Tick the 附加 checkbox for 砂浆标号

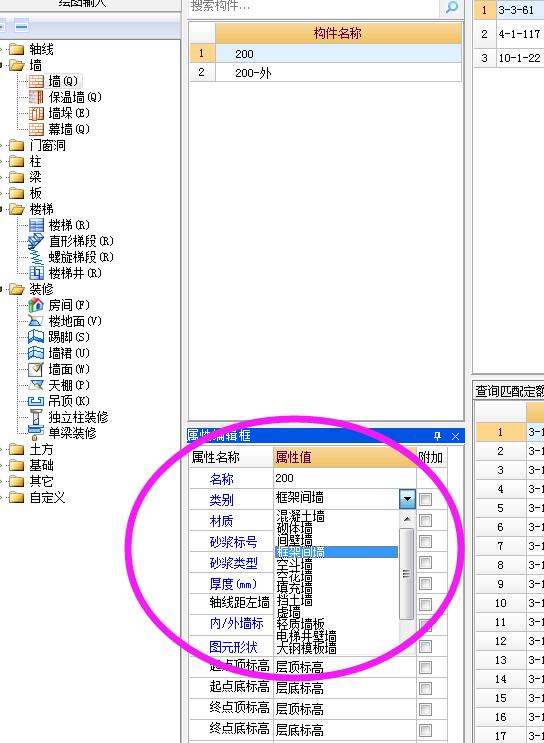(426, 541)
